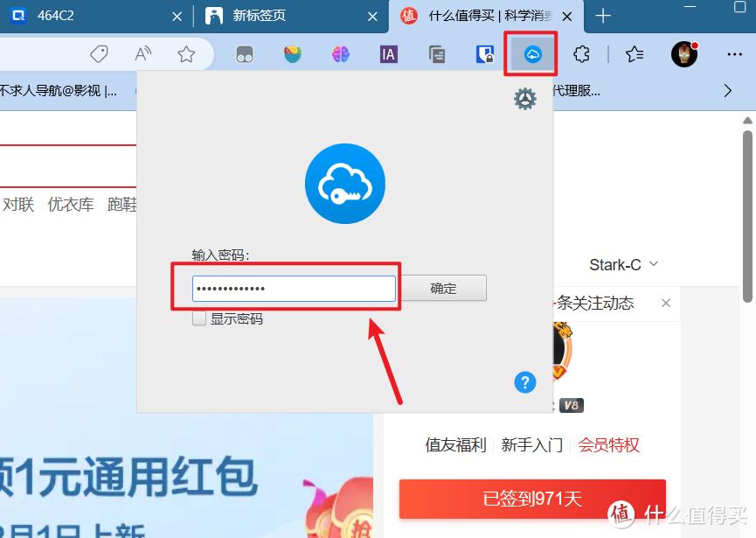Viewport: 756px width, 538px height.
Task: Expand the Stark-C user dropdown
Action: click(x=623, y=264)
